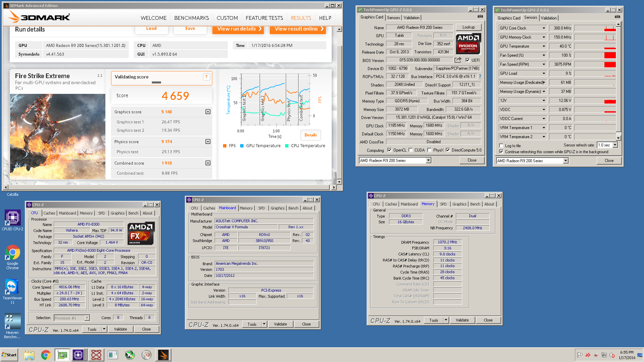The width and height of the screenshot is (644, 362).
Task: Enable the Log to file checkbox
Action: point(501,146)
